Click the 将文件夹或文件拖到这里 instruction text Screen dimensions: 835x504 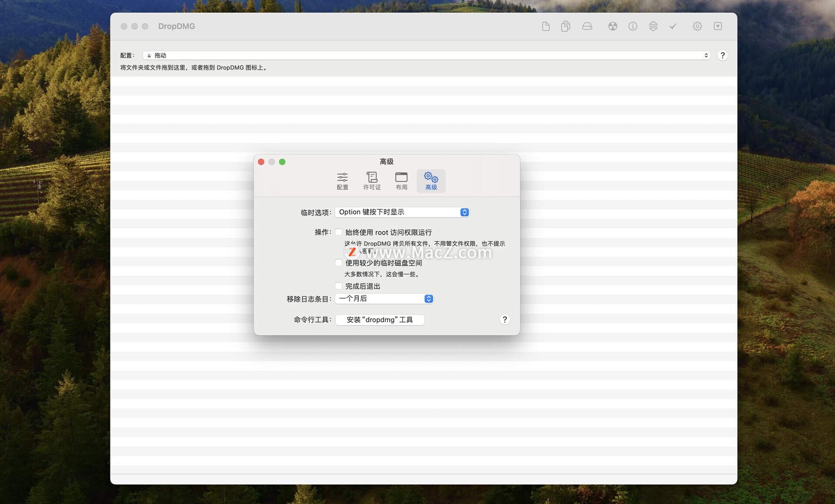coord(194,68)
